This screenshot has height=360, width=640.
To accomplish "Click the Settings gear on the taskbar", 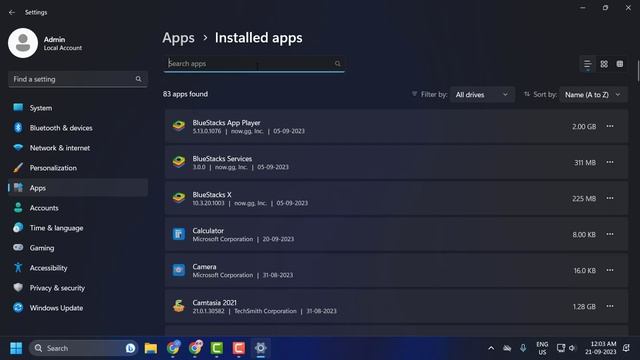I will (260, 348).
